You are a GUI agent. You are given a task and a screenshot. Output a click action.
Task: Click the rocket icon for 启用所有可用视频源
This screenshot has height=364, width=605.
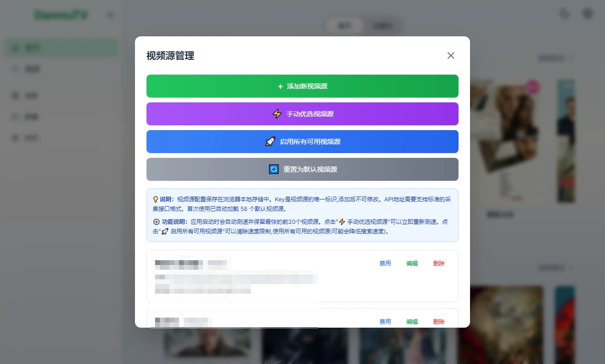(270, 142)
